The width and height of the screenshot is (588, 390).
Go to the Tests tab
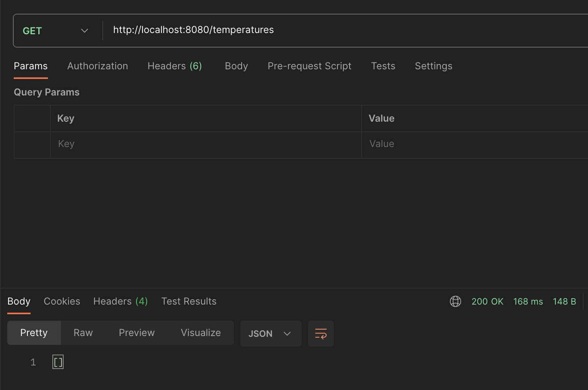383,66
